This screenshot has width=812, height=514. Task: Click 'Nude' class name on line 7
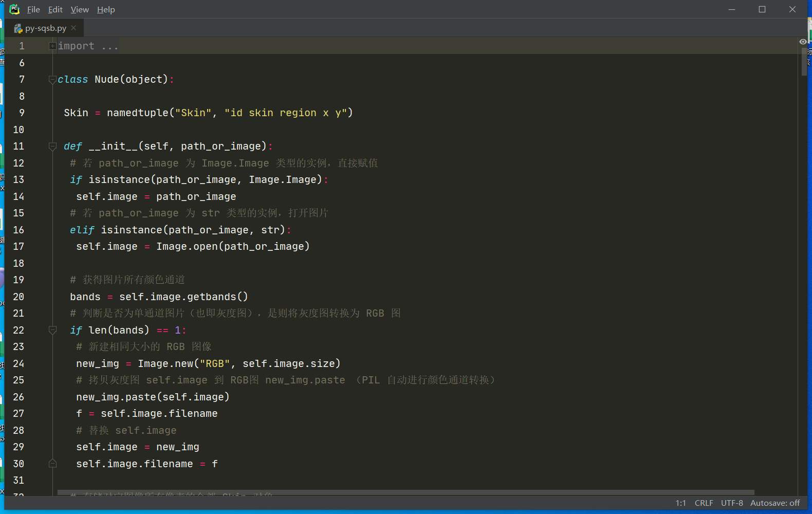click(107, 80)
